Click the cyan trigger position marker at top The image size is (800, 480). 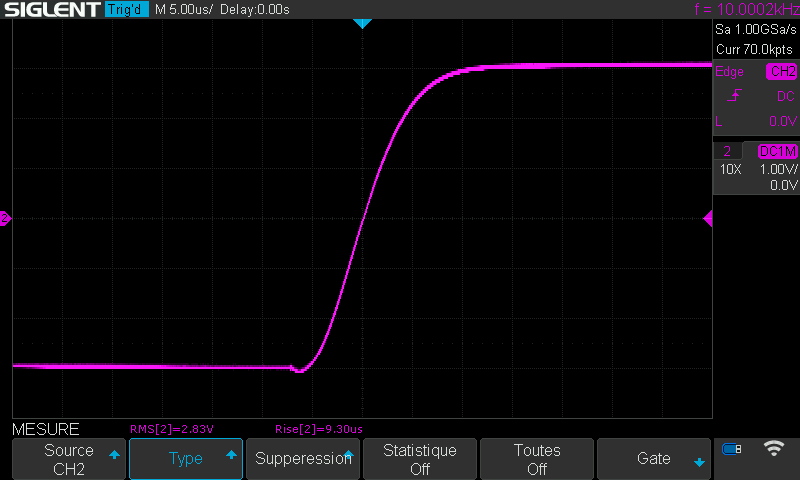pyautogui.click(x=363, y=23)
